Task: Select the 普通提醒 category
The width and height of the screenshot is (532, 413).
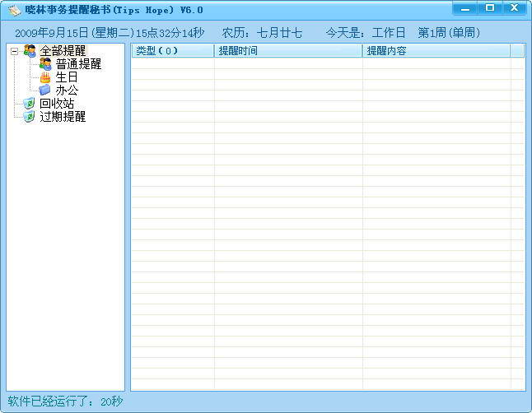Action: tap(78, 64)
